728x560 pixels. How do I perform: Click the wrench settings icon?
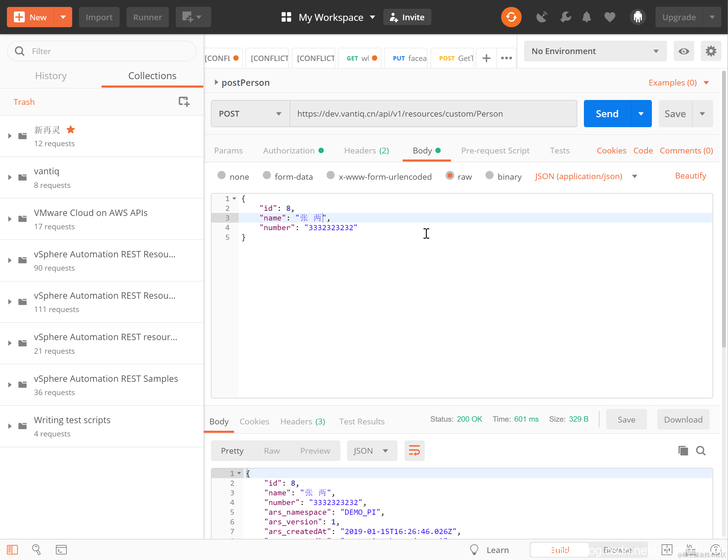tap(565, 17)
